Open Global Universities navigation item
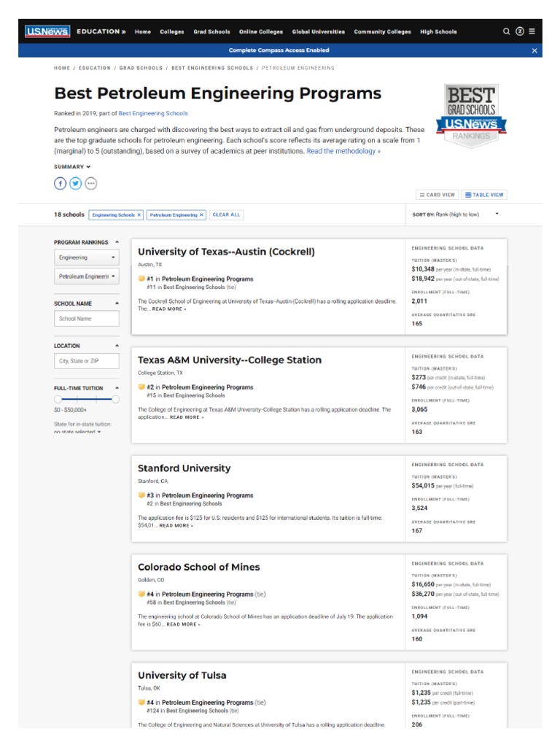The image size is (560, 747). (319, 32)
